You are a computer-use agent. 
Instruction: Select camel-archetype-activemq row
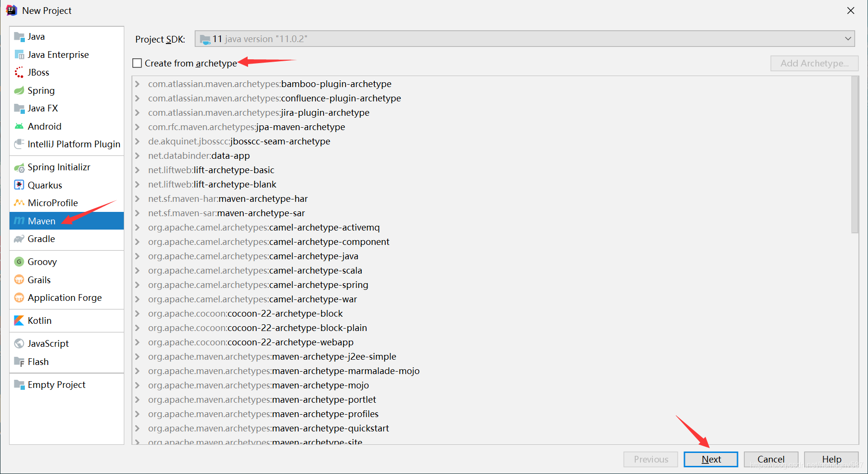click(x=491, y=228)
